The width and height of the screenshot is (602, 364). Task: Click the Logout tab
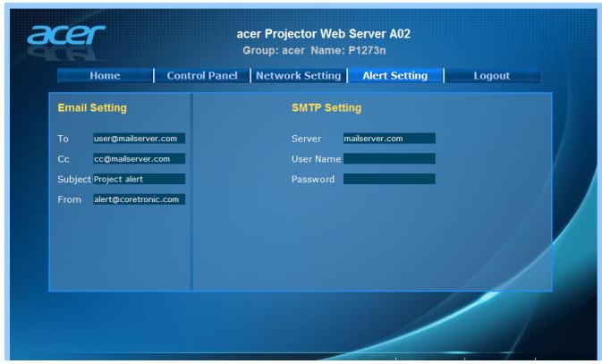[x=492, y=76]
